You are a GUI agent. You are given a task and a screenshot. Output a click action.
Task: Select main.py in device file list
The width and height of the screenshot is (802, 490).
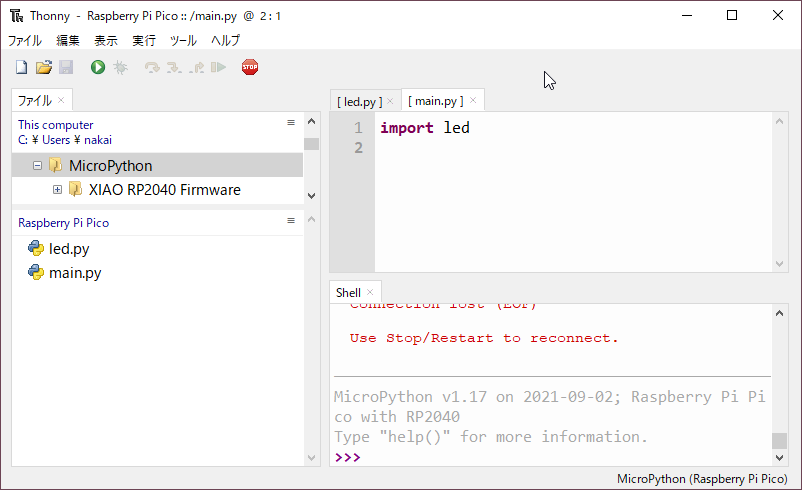[x=75, y=273]
